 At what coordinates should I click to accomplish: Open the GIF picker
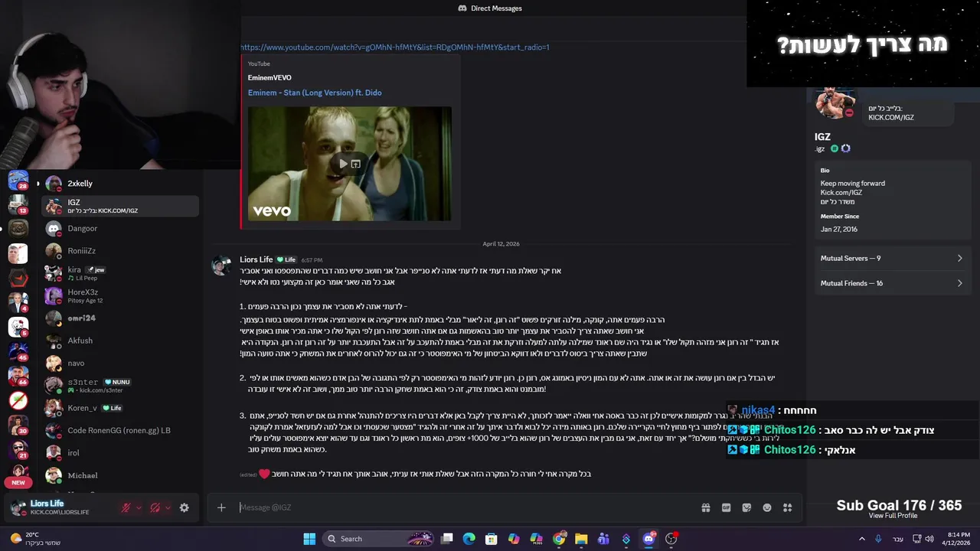tap(727, 507)
